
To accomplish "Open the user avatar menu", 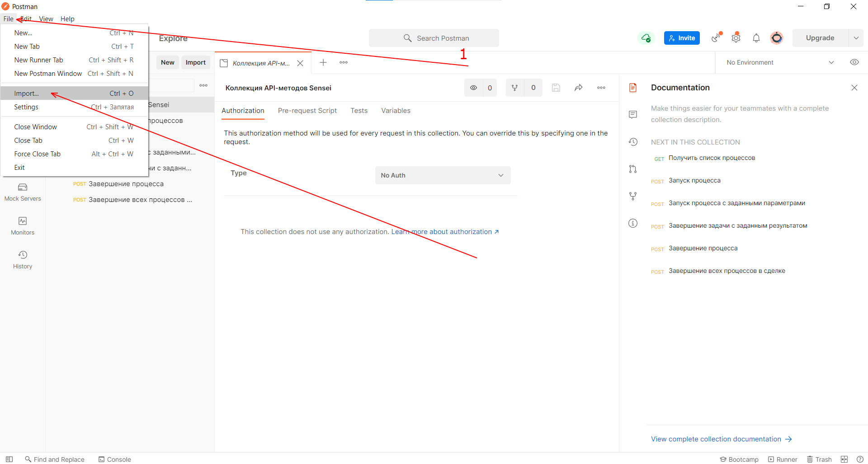I will 777,38.
